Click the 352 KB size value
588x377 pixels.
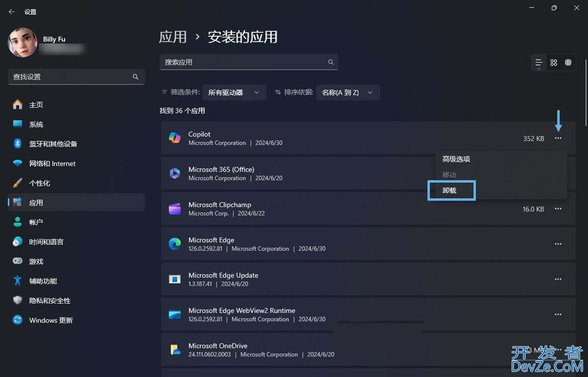pyautogui.click(x=534, y=139)
